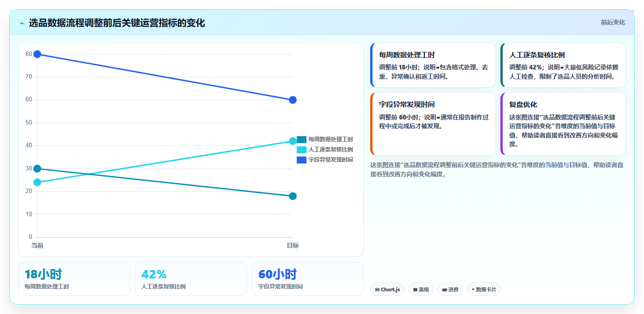Click the 18 target point on the teal line
This screenshot has height=314, width=644.
point(293,196)
